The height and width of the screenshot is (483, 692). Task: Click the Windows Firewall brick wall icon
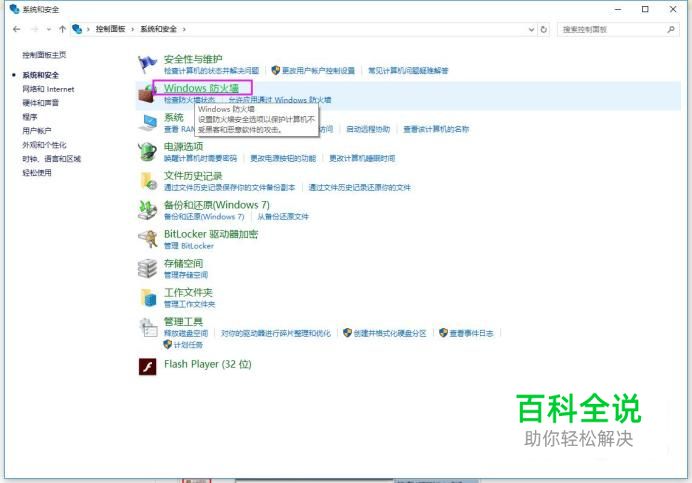(x=146, y=94)
